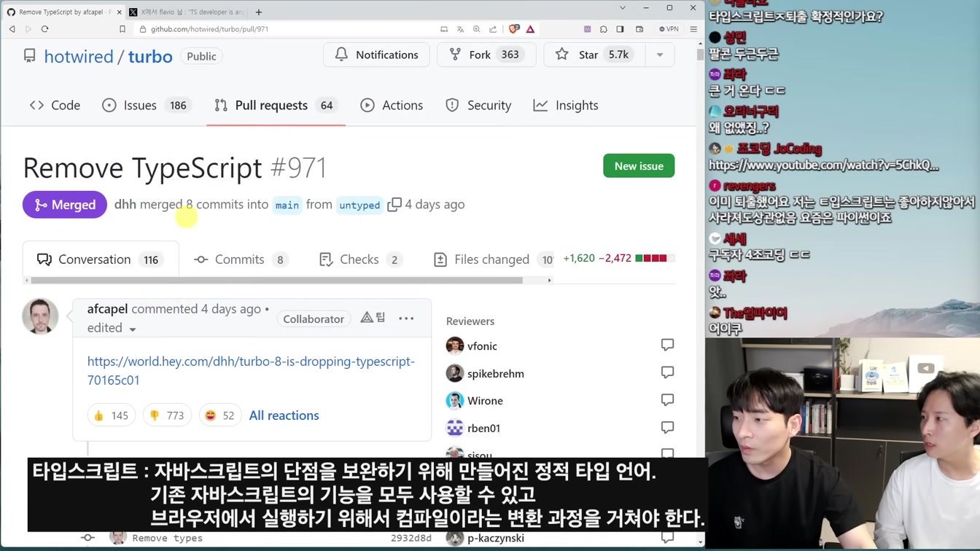Open the Code tab

click(x=55, y=105)
